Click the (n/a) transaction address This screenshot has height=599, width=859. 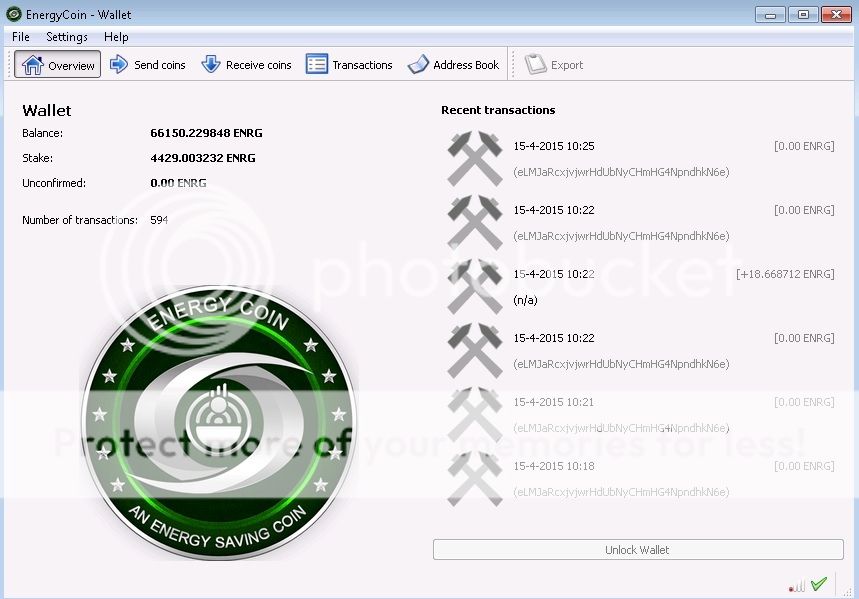[x=525, y=300]
